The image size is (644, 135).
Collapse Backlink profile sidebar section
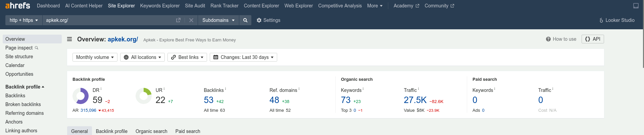tap(25, 87)
